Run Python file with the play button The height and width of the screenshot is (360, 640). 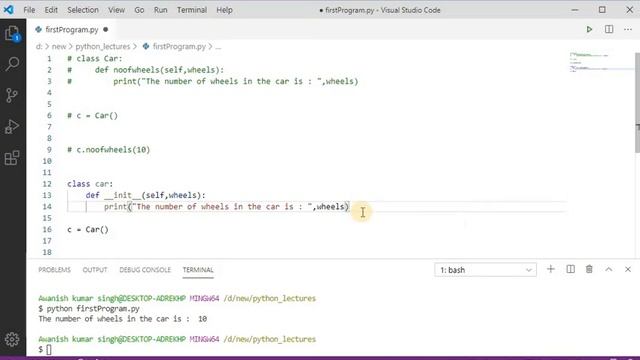(589, 29)
